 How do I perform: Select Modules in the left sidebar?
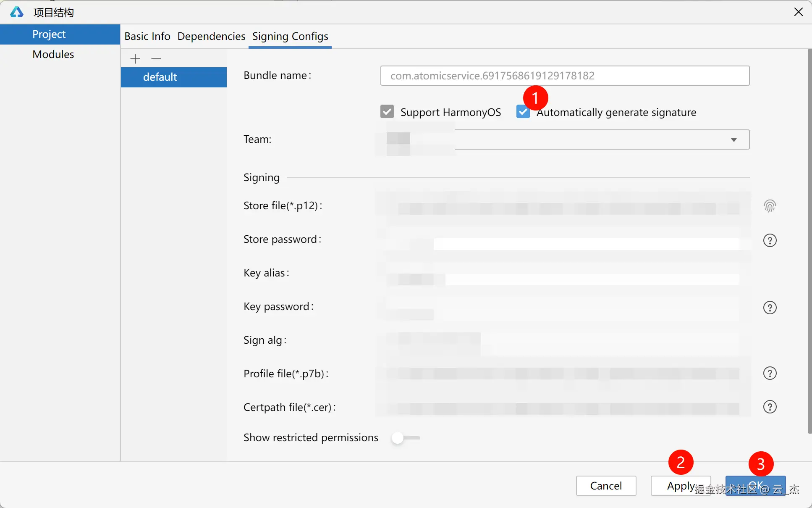(x=53, y=54)
